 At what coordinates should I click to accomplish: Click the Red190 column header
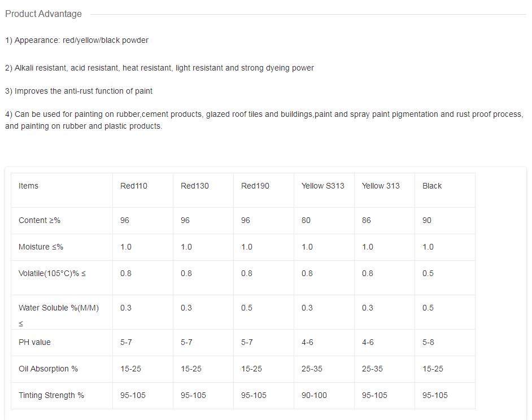click(255, 186)
